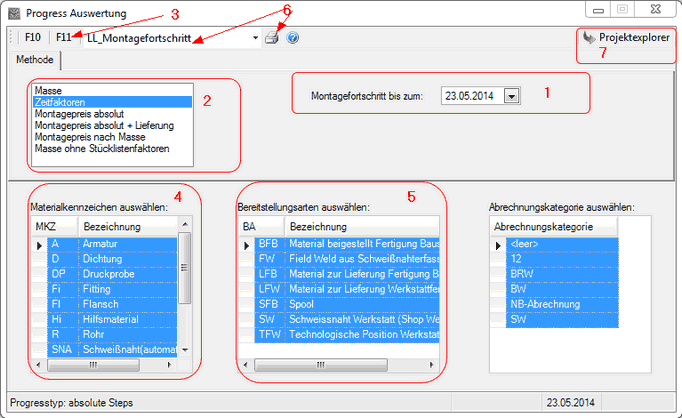The image size is (682, 418).
Task: Click the printer icon in toolbar
Action: point(271,38)
